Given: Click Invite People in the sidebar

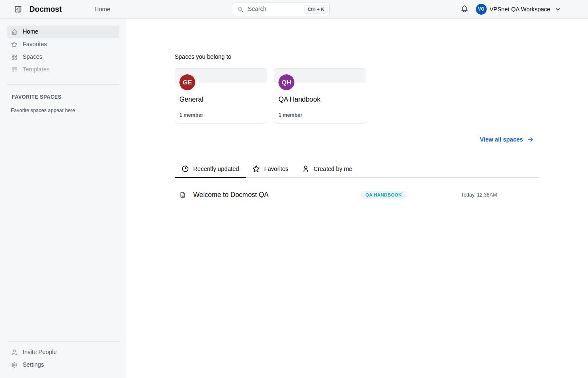Looking at the screenshot, I should pyautogui.click(x=63, y=352).
